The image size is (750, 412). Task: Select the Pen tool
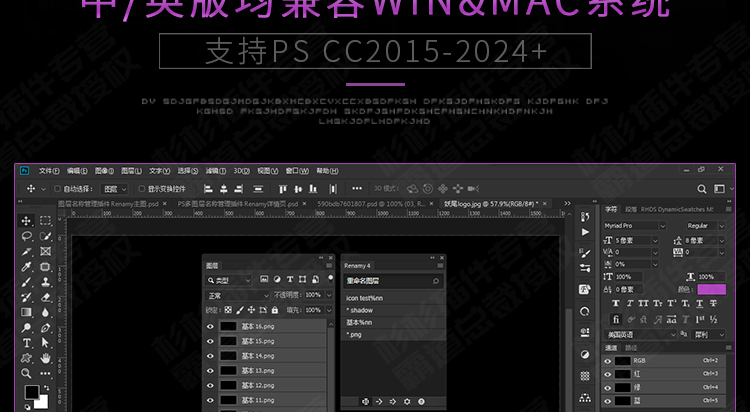[x=45, y=328]
